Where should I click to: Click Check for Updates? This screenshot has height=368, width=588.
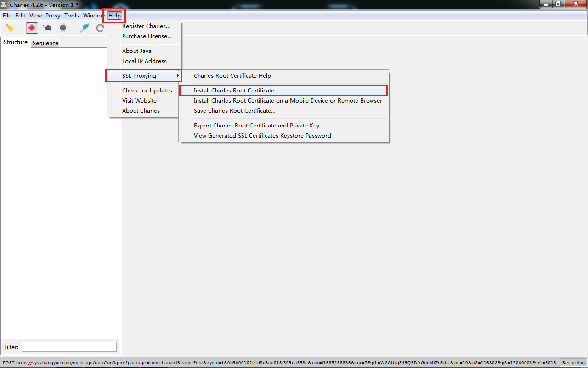point(147,91)
